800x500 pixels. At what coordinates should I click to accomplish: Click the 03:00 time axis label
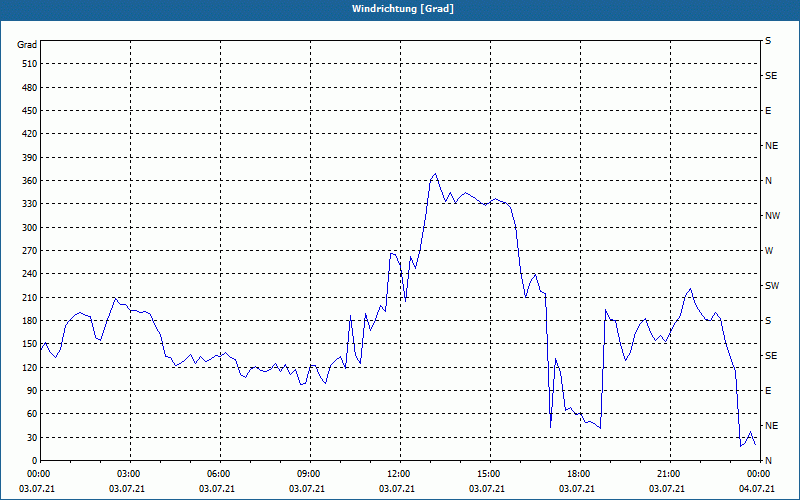coord(130,474)
